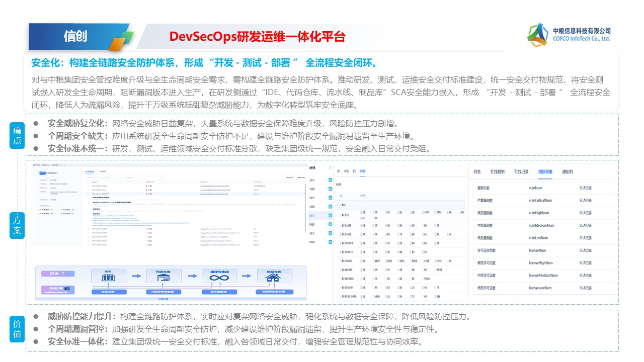Image resolution: width=644 pixels, height=362 pixels.
Task: Click the 制品仓库 house icon
Action: [274, 278]
